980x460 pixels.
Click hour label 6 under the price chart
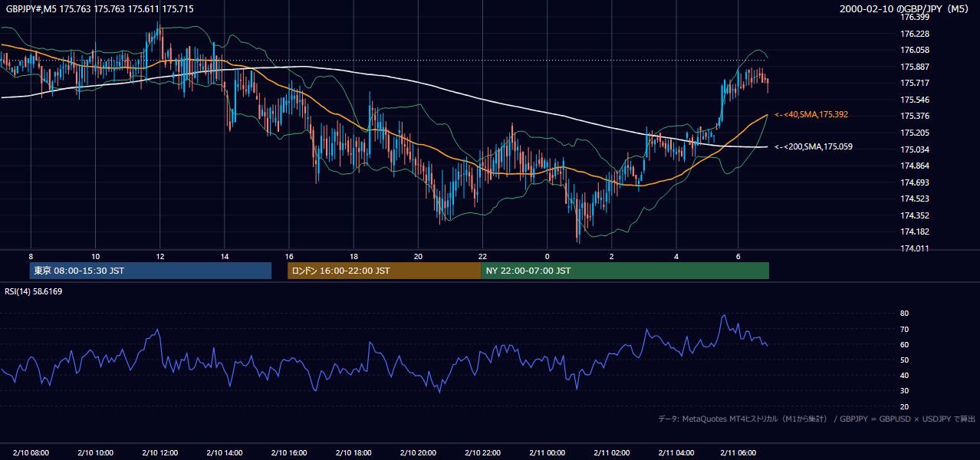738,256
